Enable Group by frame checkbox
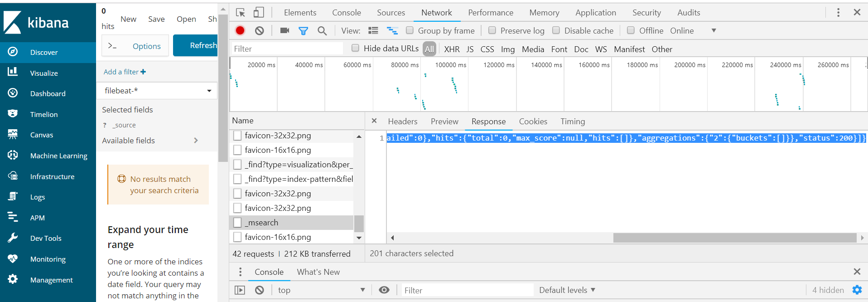The image size is (868, 302). click(x=410, y=30)
